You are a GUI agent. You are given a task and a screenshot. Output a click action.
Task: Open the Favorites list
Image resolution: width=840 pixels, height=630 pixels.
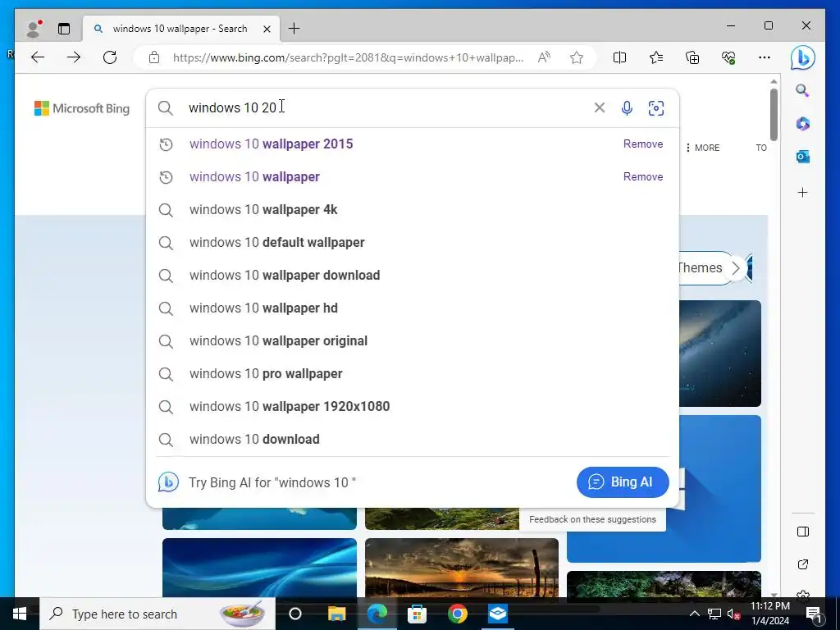pos(655,57)
